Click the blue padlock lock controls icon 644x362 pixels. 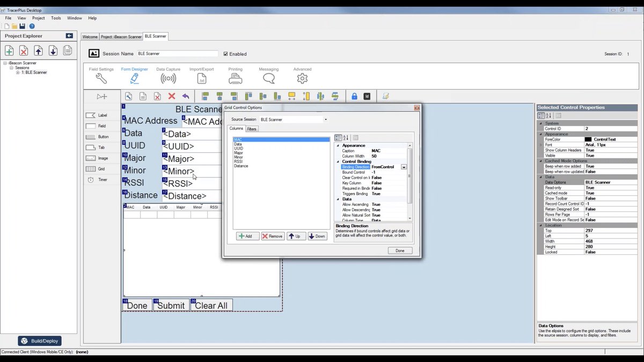pyautogui.click(x=354, y=97)
